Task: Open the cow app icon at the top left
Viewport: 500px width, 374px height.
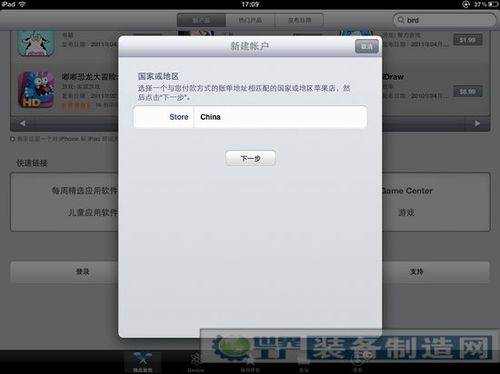Action: pyautogui.click(x=35, y=43)
